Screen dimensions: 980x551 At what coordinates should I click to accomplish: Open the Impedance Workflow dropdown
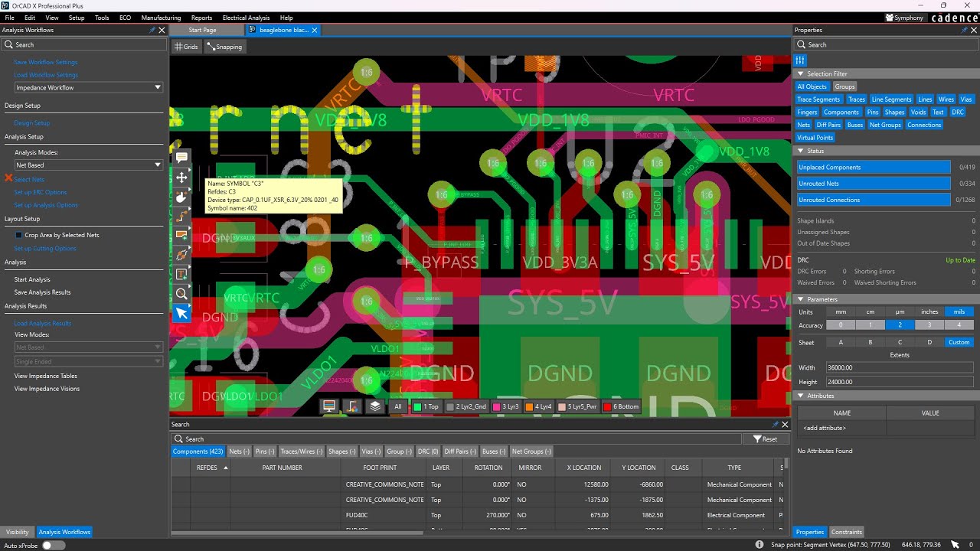coord(88,87)
